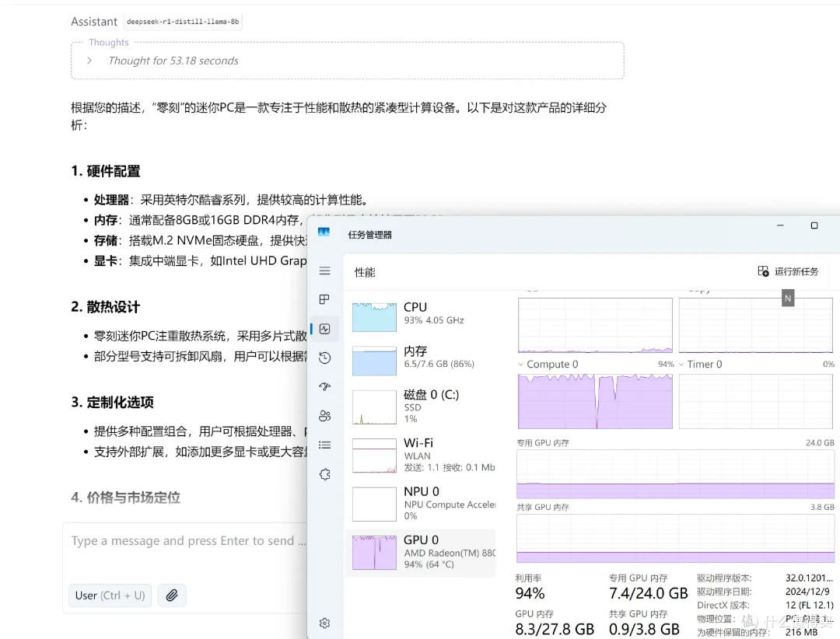Click the deepseek-r1-distill-llama-8b model tag
840x639 pixels.
tap(183, 22)
